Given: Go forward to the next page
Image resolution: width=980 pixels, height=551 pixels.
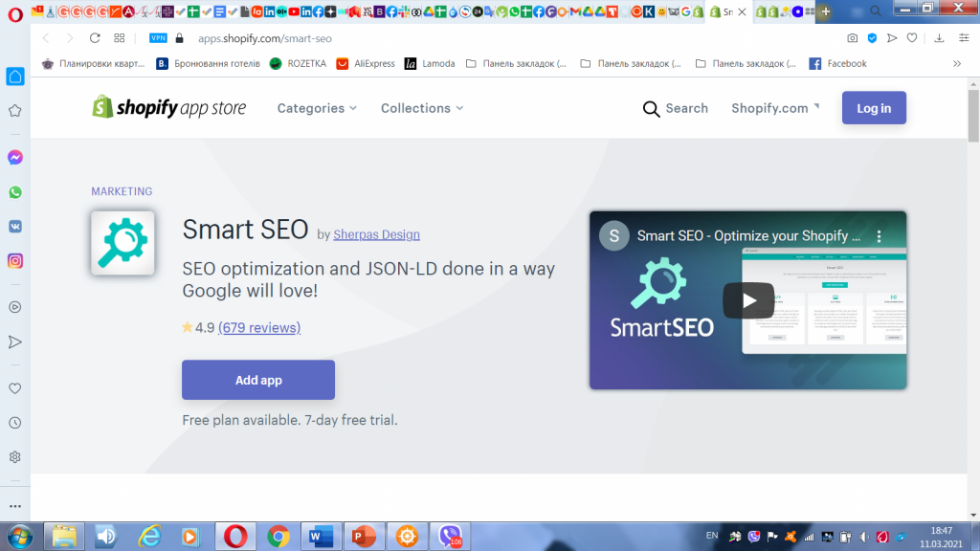Looking at the screenshot, I should (x=70, y=38).
